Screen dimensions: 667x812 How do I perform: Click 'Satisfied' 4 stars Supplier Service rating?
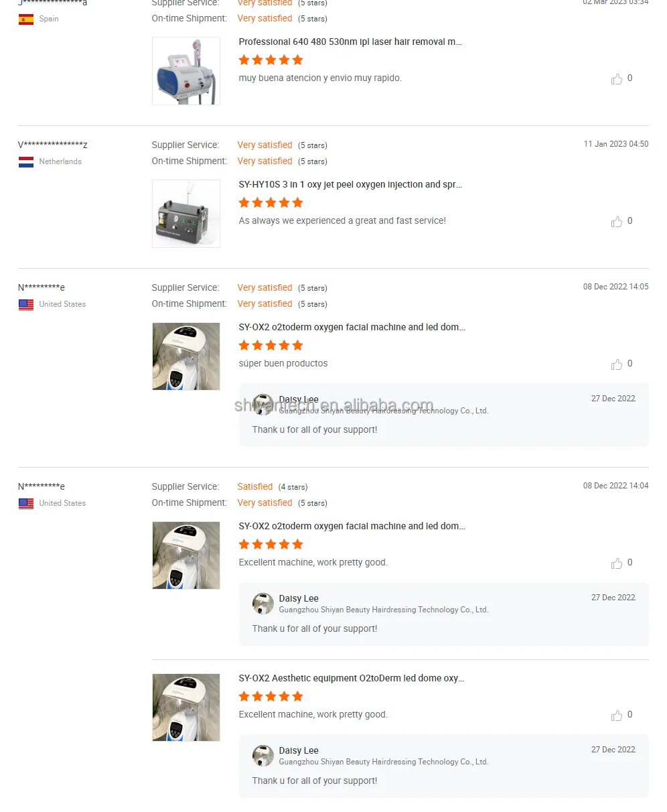pyautogui.click(x=255, y=487)
